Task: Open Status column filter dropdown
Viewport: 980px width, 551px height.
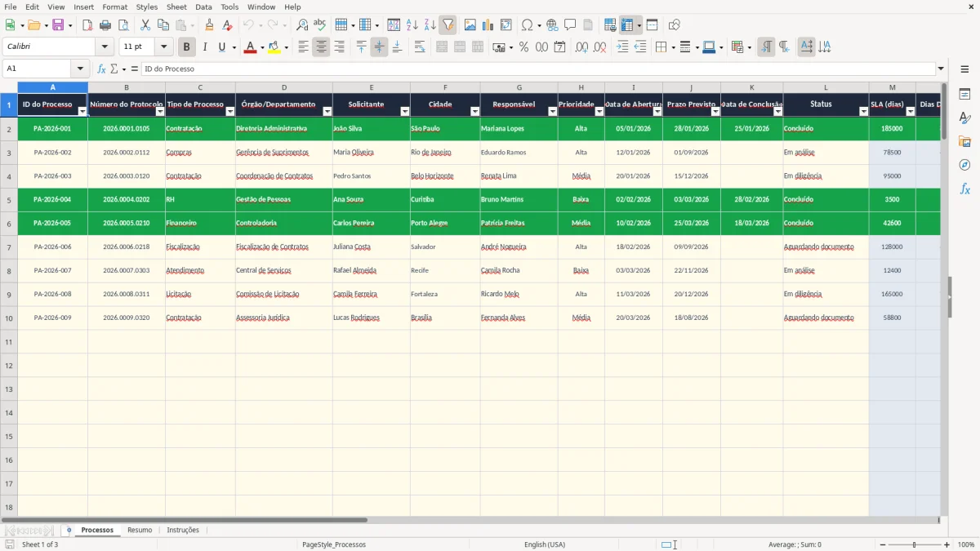Action: 864,112
